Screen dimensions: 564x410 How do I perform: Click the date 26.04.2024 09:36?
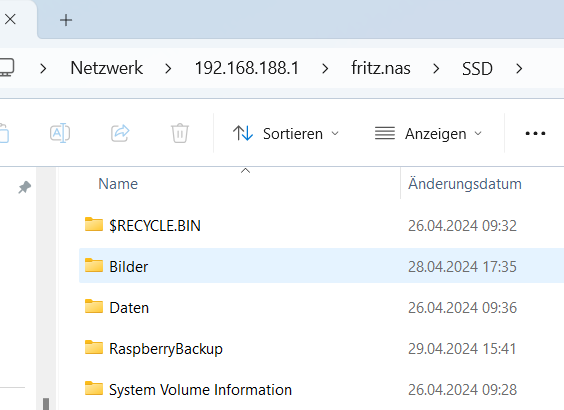tap(462, 308)
